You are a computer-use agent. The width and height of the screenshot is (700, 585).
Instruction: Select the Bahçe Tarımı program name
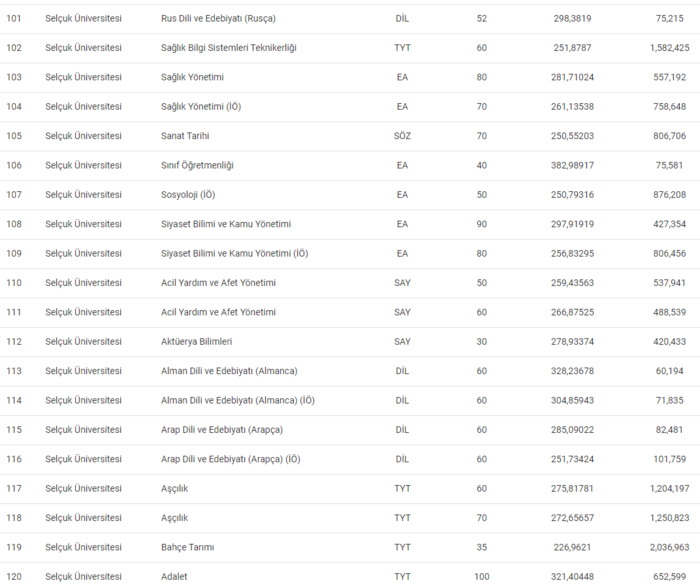coord(187,547)
